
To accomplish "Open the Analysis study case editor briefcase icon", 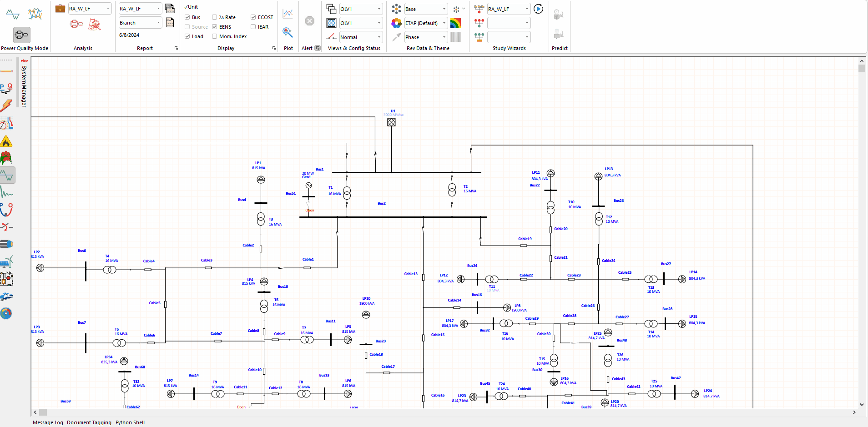I will click(x=60, y=8).
